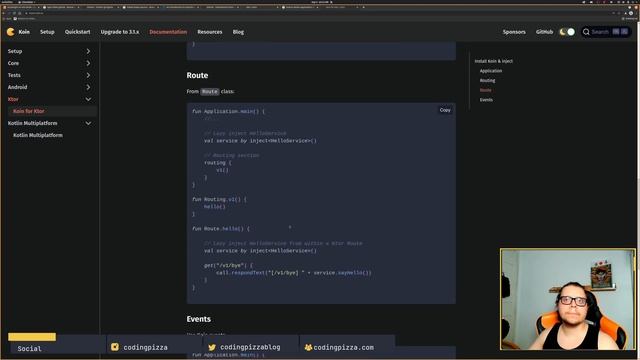The image size is (640, 360).
Task: Select Setup category in sidebar
Action: (x=15, y=51)
